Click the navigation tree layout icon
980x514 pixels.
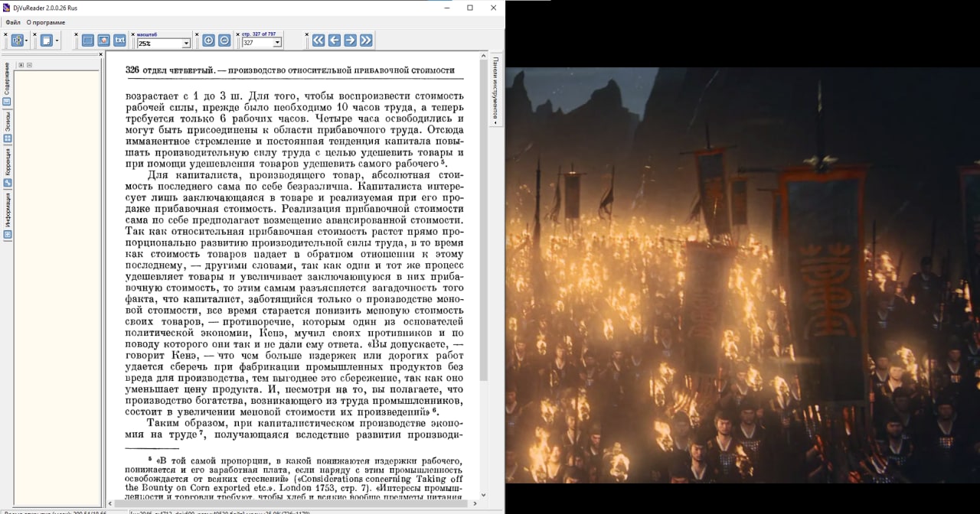tap(16, 41)
